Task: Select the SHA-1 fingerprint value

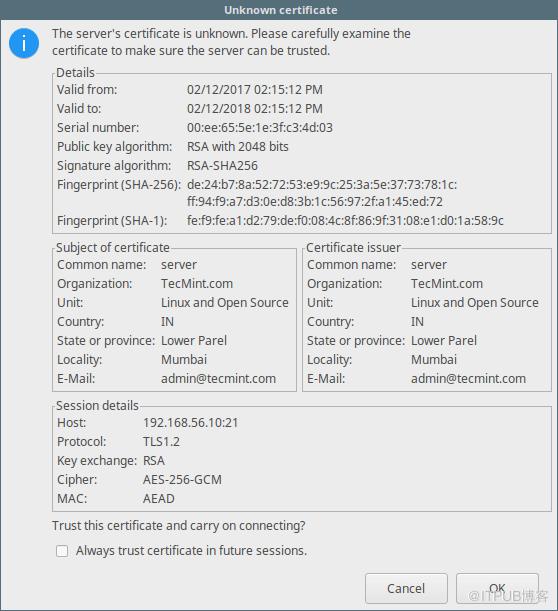Action: click(345, 221)
